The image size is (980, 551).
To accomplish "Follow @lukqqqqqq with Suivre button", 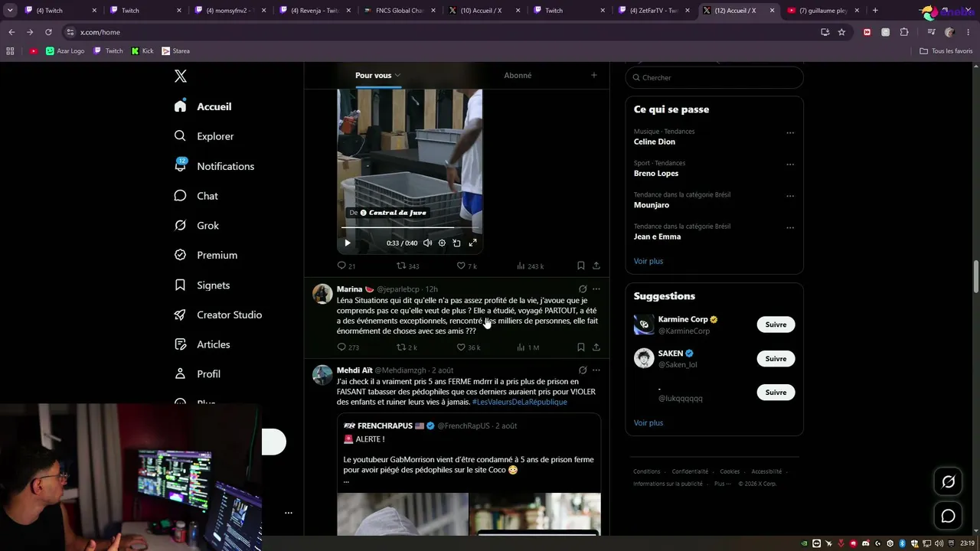I will [776, 392].
